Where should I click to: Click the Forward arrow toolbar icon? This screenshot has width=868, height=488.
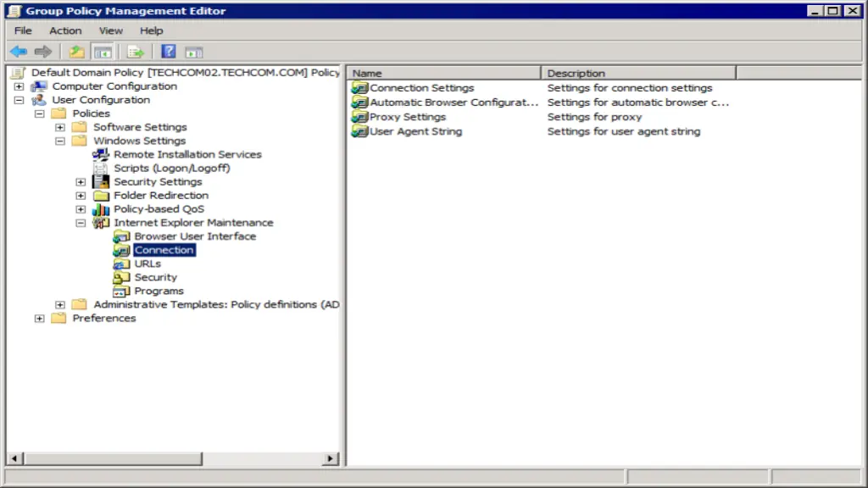tap(42, 52)
